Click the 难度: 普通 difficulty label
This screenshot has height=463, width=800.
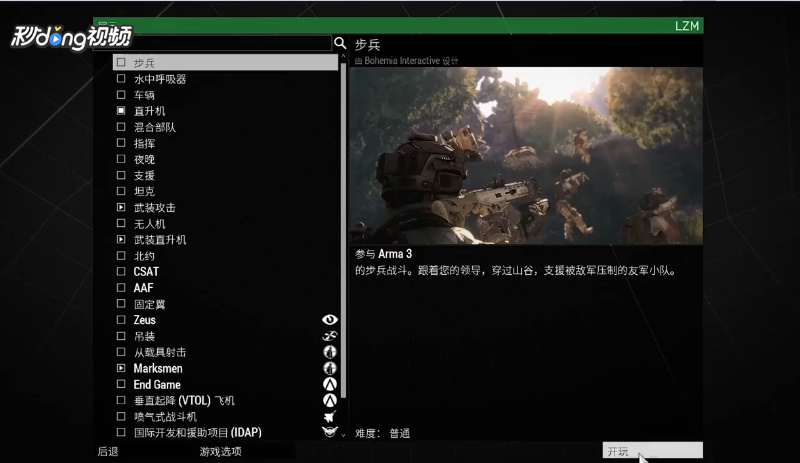382,433
